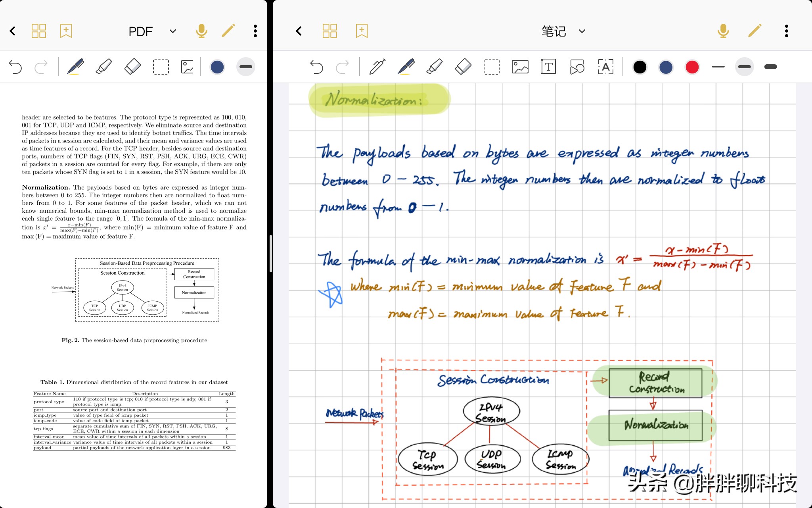Select the shape recognition tool
812x508 pixels.
tap(577, 67)
